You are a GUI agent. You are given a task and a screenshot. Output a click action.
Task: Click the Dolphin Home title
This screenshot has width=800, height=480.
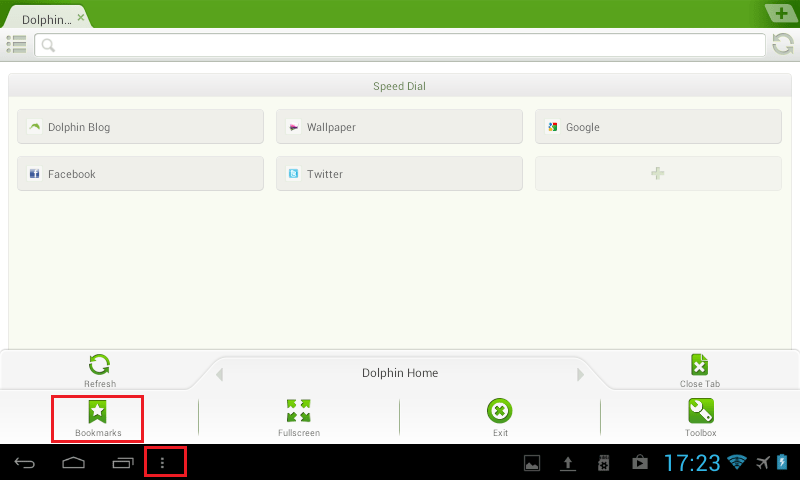[x=400, y=373]
